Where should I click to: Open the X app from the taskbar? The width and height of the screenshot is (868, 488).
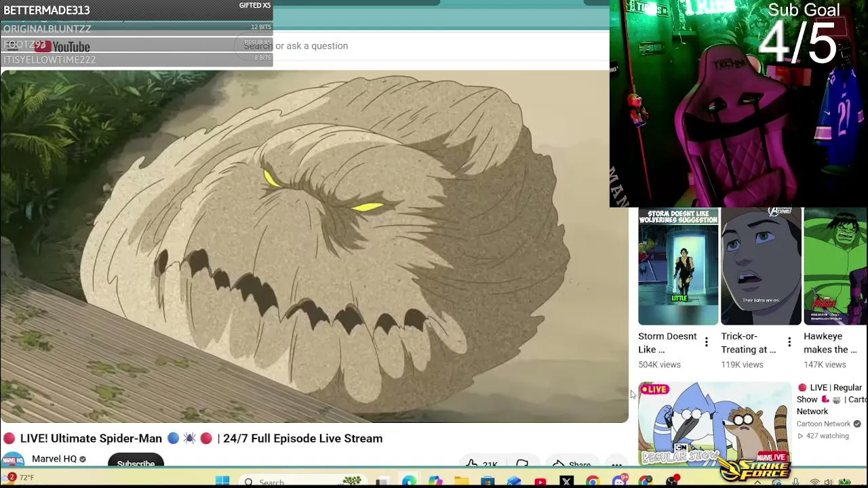tap(567, 482)
